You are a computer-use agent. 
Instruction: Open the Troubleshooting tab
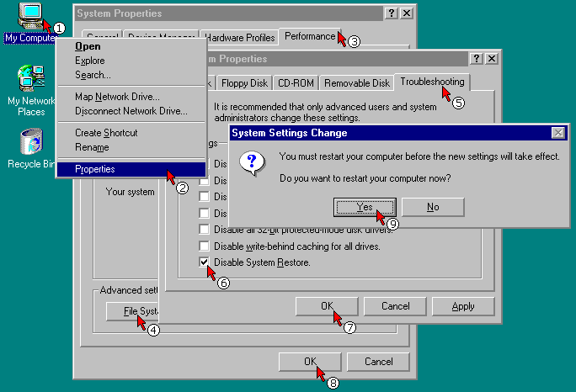click(x=432, y=82)
